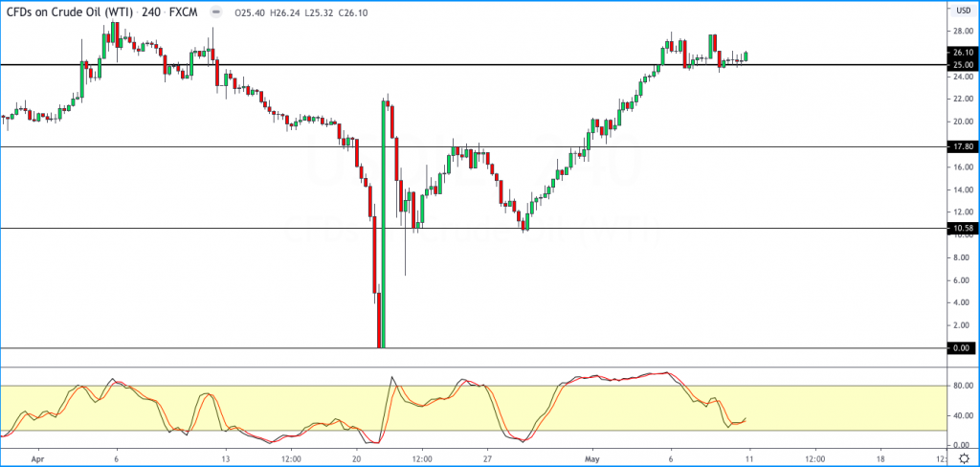Select the high value H26.24
This screenshot has width=980, height=467.
pyautogui.click(x=284, y=12)
